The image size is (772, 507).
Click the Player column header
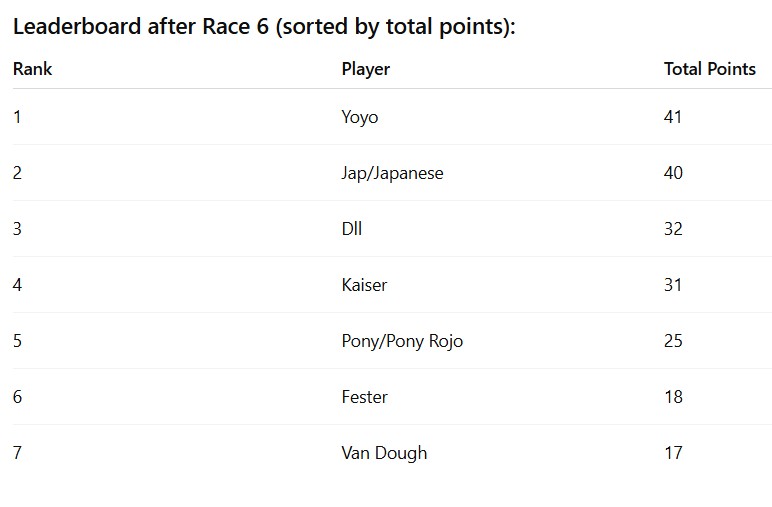pyautogui.click(x=366, y=69)
